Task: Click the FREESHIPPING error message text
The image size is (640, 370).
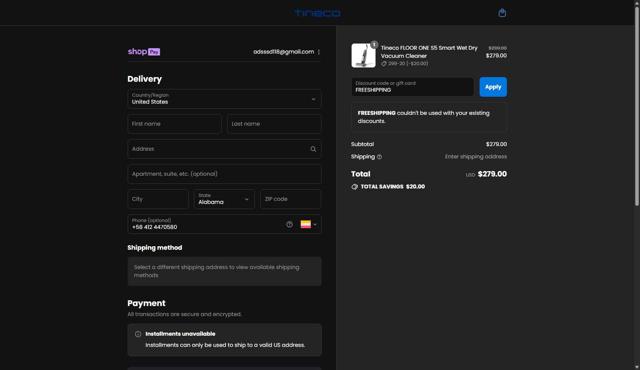Action: click(x=424, y=117)
